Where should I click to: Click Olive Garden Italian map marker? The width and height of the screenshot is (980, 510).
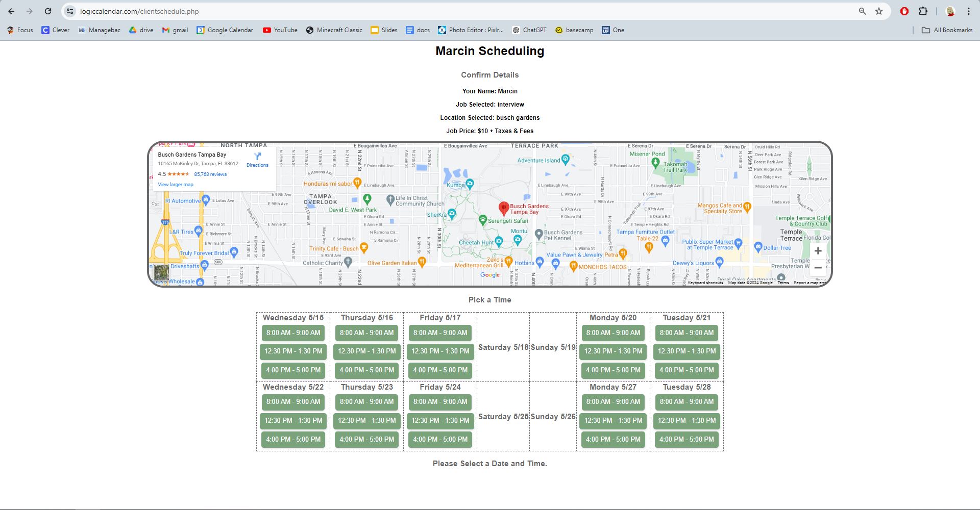click(x=422, y=262)
